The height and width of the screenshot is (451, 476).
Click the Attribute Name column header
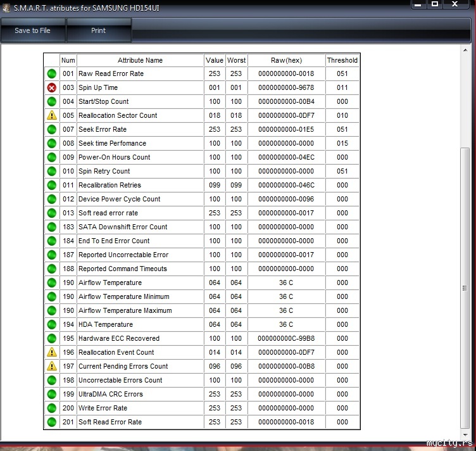[140, 60]
